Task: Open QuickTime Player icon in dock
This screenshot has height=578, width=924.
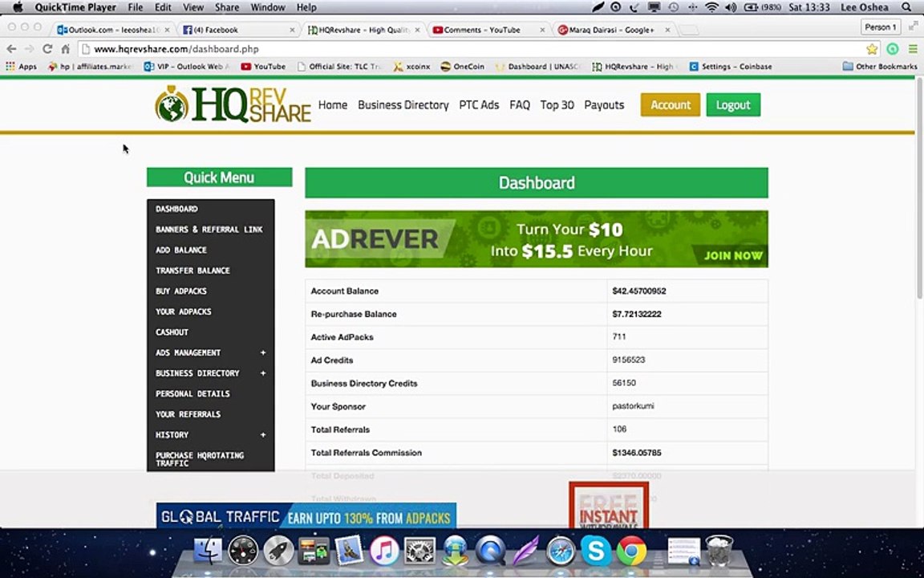Action: pyautogui.click(x=490, y=551)
